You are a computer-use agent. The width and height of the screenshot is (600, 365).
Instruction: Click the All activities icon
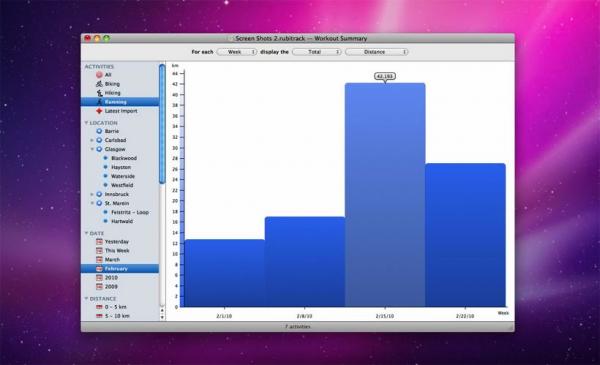pyautogui.click(x=99, y=75)
